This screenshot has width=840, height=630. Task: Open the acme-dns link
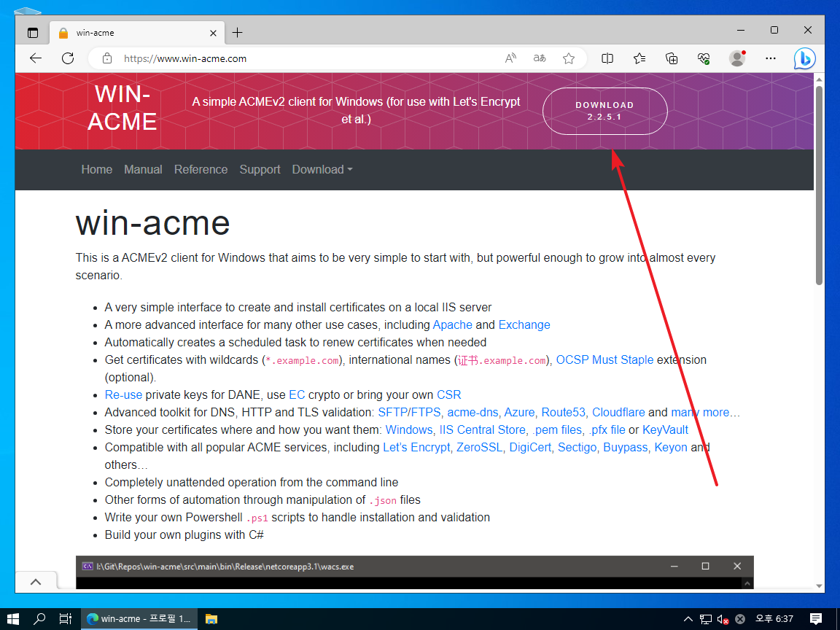(472, 412)
